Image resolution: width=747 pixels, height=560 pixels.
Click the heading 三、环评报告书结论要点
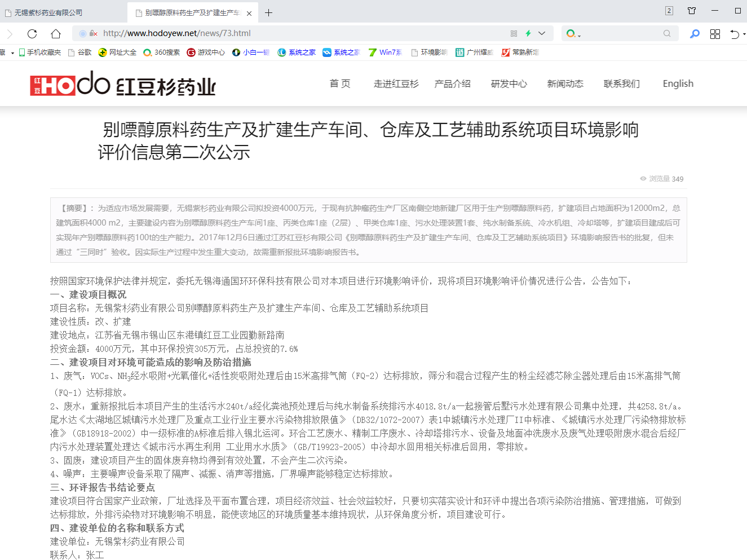(103, 487)
